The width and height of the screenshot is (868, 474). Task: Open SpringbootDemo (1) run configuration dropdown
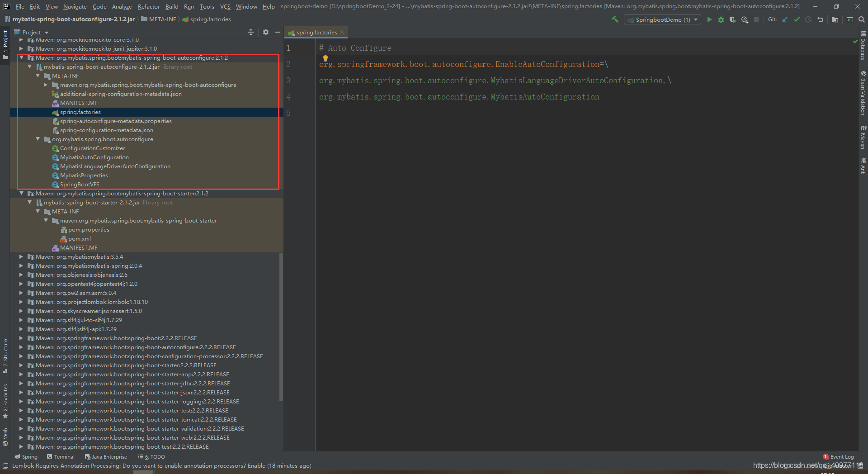[x=662, y=19]
